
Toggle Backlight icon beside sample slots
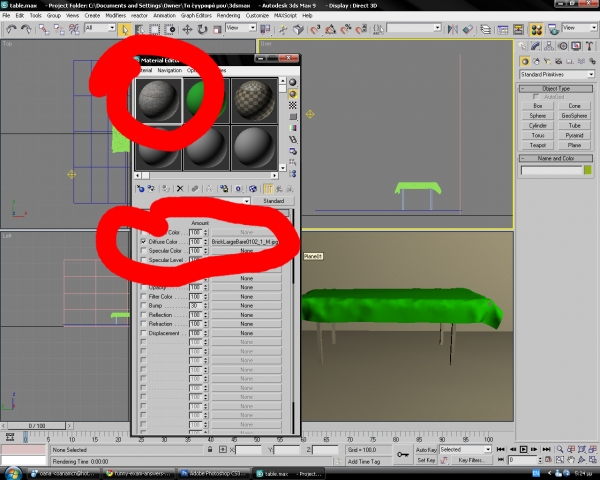293,94
